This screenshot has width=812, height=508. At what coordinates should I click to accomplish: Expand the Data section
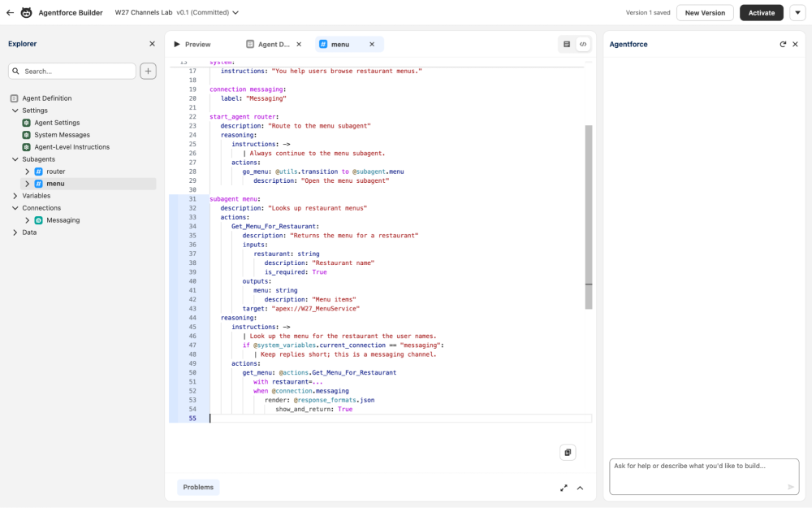15,232
